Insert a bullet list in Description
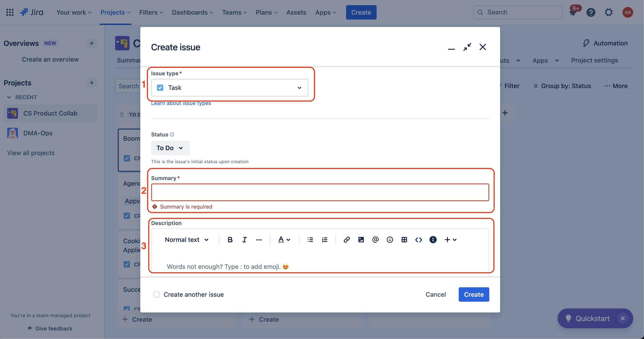Viewport: 644px width, 339px height. point(310,239)
